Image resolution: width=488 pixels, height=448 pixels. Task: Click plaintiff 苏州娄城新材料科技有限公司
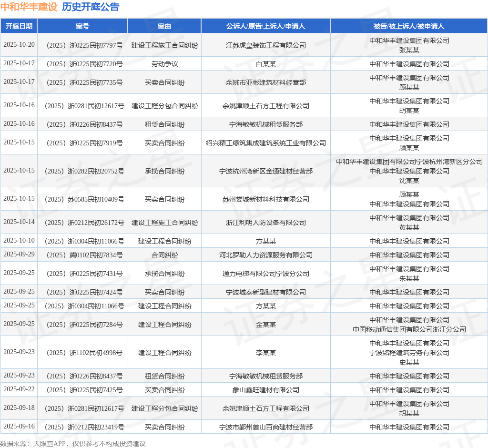266,199
